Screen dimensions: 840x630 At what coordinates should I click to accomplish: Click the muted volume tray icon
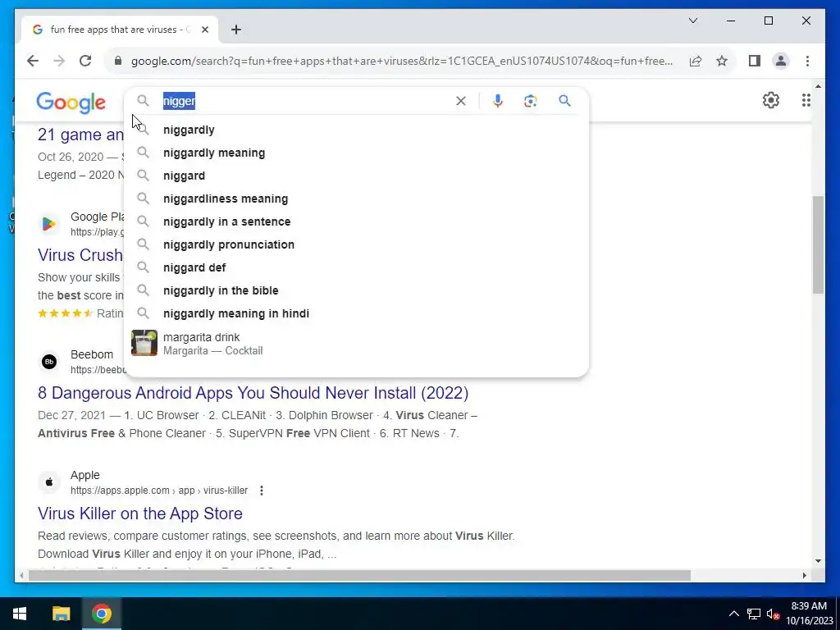(x=773, y=614)
